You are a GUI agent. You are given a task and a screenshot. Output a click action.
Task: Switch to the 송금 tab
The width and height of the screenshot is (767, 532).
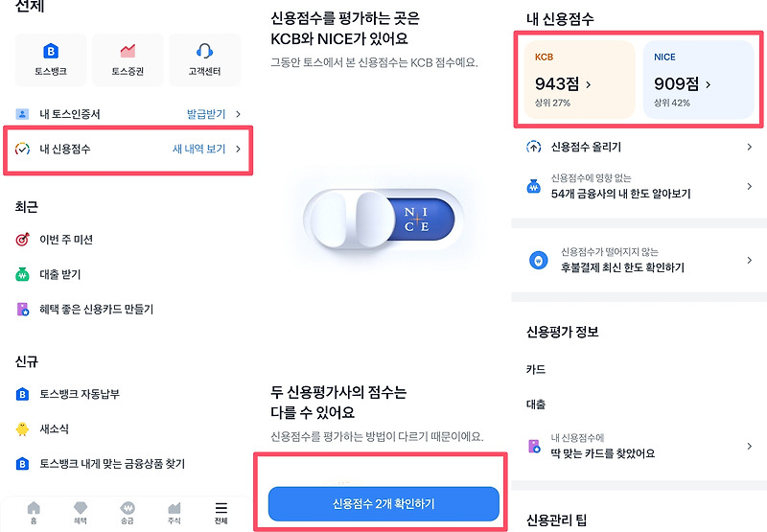point(128,512)
